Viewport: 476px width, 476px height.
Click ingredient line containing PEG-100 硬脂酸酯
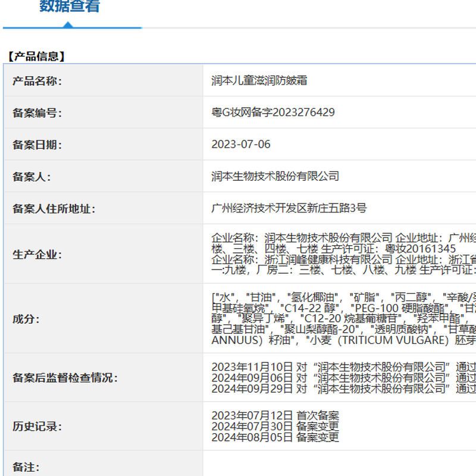click(344, 308)
